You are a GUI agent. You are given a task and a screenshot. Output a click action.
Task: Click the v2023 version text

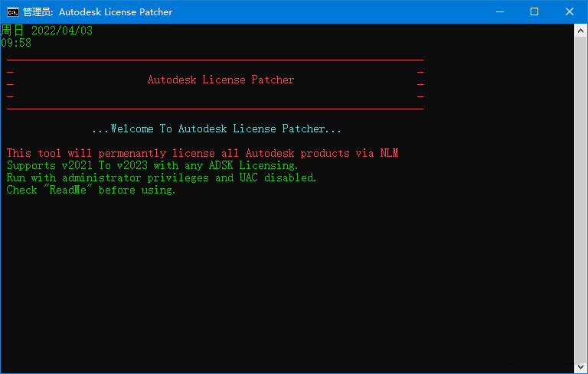(x=135, y=165)
